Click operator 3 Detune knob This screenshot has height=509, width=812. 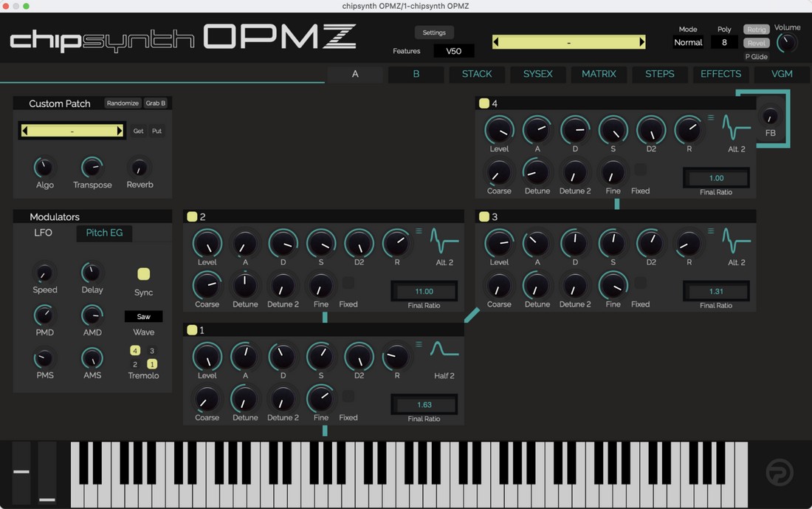[537, 286]
